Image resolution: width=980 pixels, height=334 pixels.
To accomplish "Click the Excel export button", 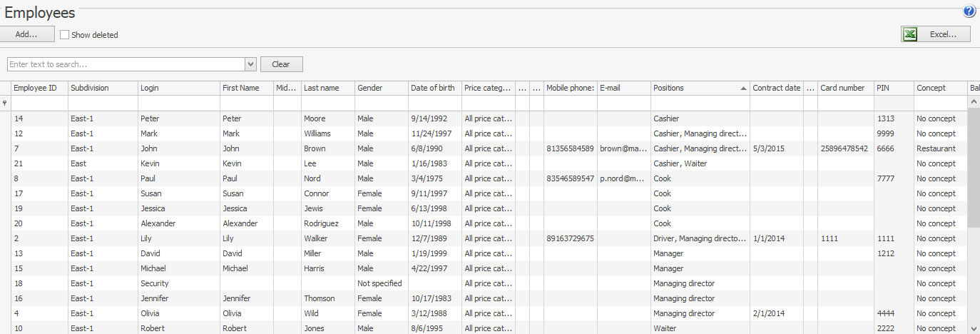I will [x=936, y=34].
